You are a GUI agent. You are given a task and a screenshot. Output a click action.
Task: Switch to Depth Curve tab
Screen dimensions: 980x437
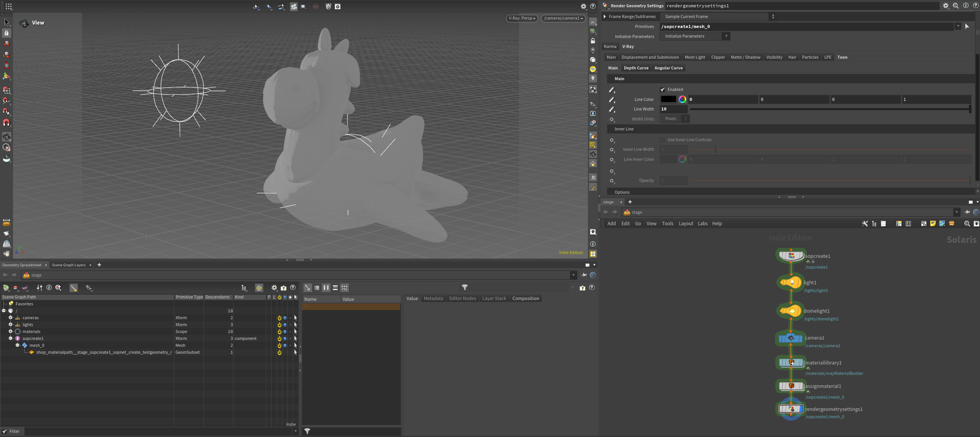click(x=636, y=68)
